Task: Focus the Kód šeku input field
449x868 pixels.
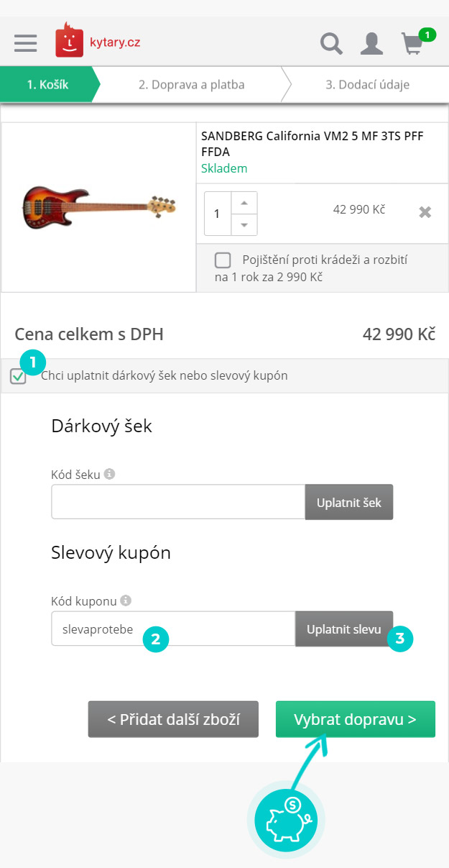Action: pyautogui.click(x=178, y=502)
